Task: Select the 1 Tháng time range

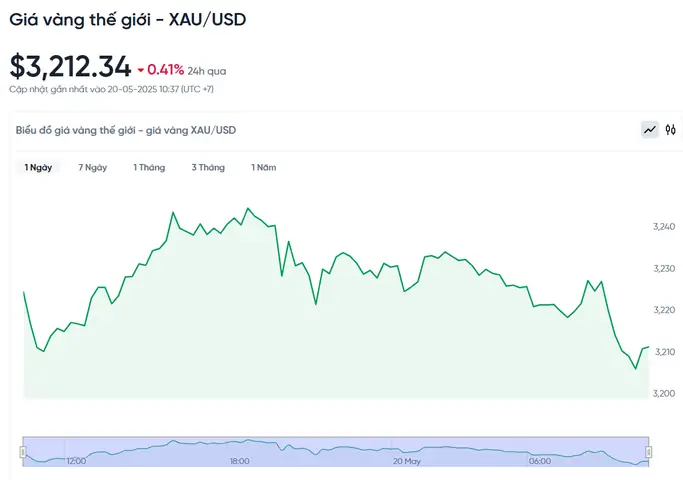Action: coord(149,167)
